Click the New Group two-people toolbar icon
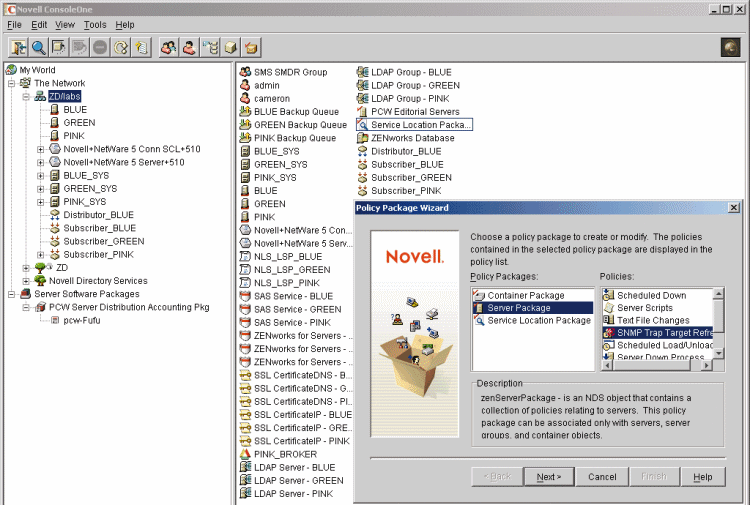750x505 pixels. 168,47
